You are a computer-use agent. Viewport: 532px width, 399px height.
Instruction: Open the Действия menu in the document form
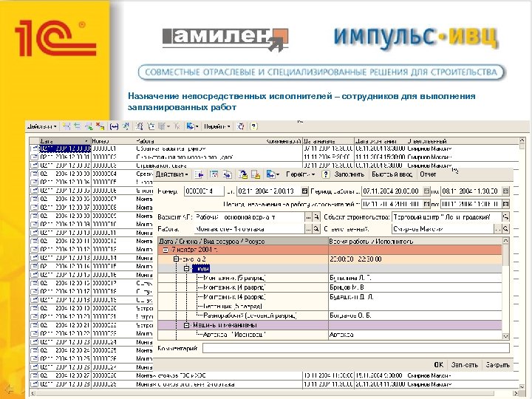tap(171, 174)
